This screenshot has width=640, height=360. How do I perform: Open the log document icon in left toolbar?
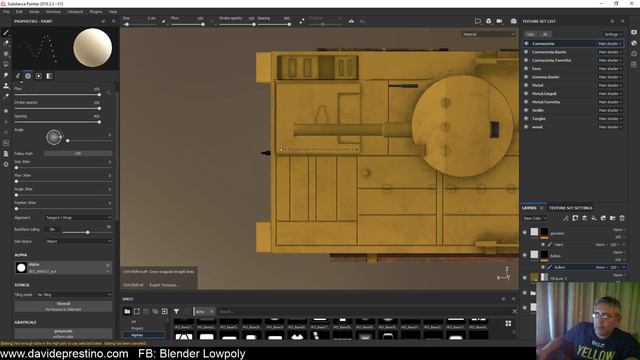coord(6,154)
